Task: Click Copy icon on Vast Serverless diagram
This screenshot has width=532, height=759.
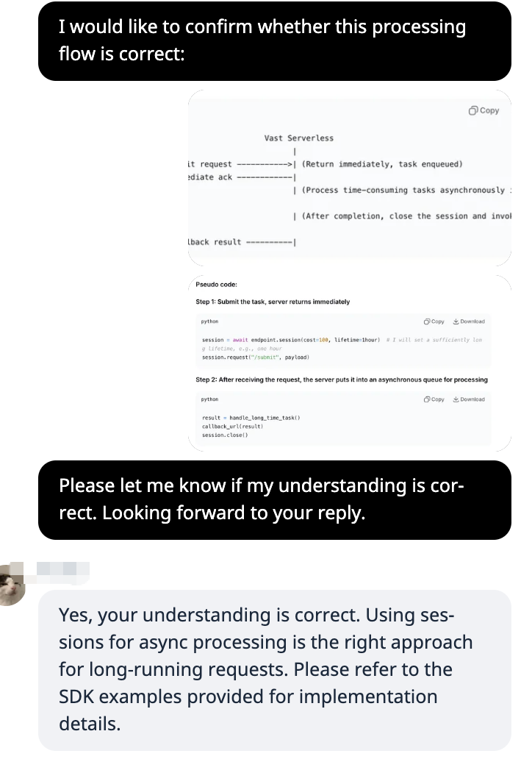Action: [x=484, y=110]
